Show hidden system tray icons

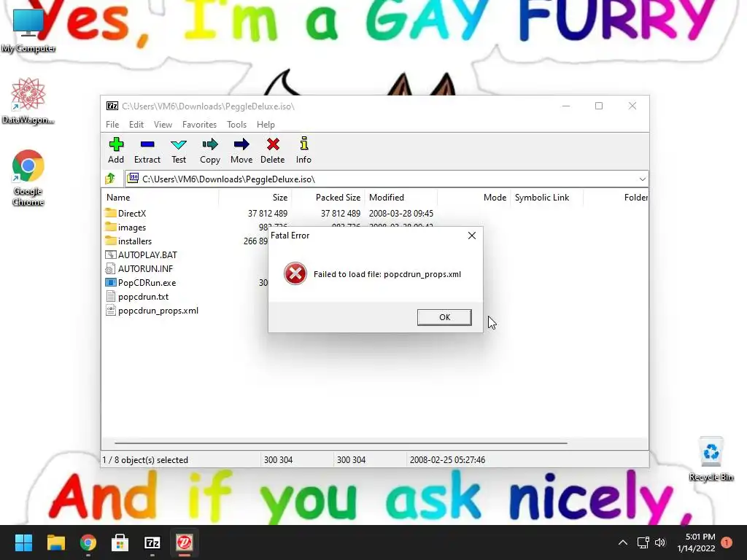coord(623,542)
